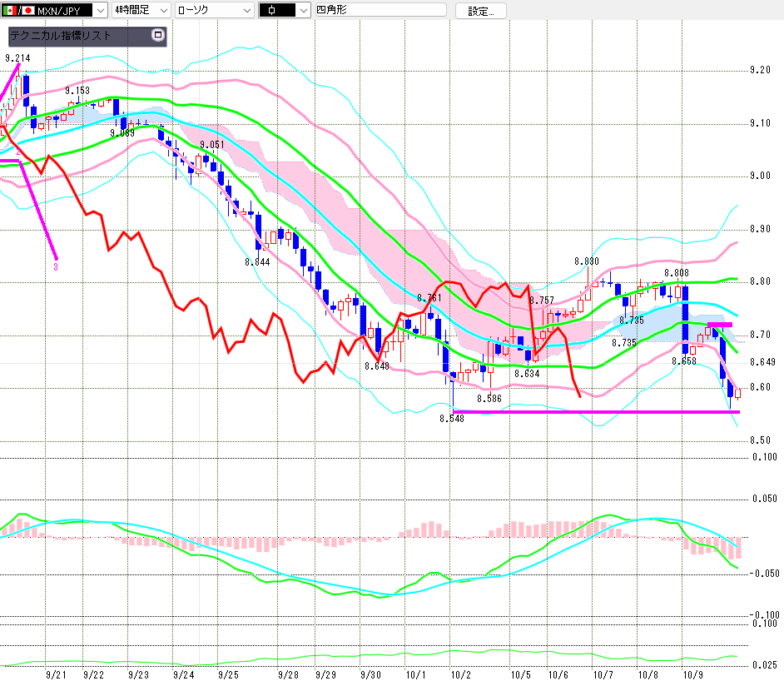
Task: Click the 8.548 low price label
Action: (x=452, y=419)
